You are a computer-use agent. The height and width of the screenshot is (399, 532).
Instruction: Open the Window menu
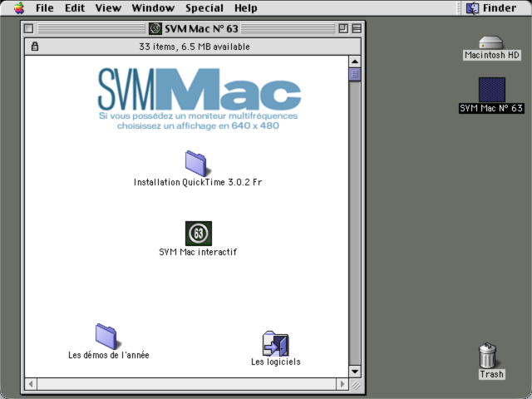coord(153,7)
